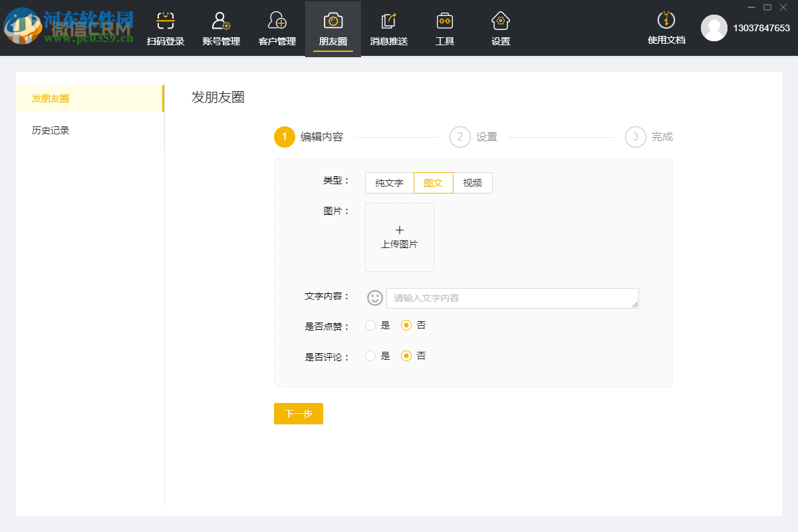Open 账号管理 account management

[220, 27]
